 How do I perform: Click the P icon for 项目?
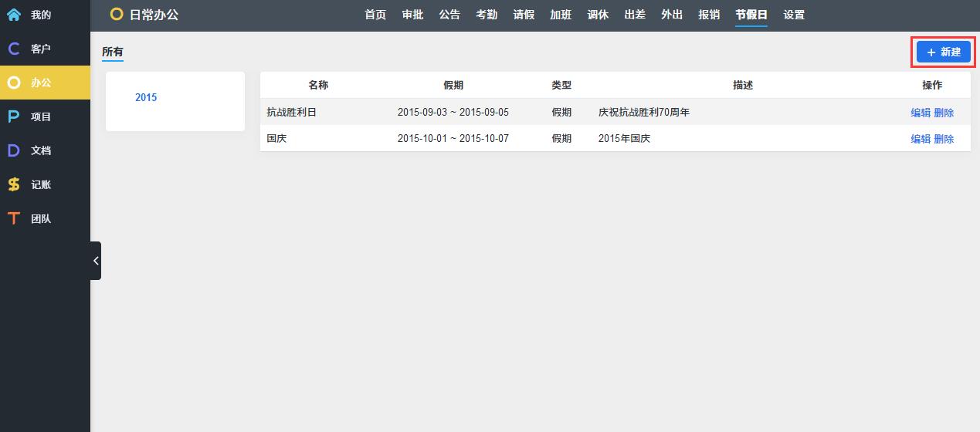[x=14, y=116]
